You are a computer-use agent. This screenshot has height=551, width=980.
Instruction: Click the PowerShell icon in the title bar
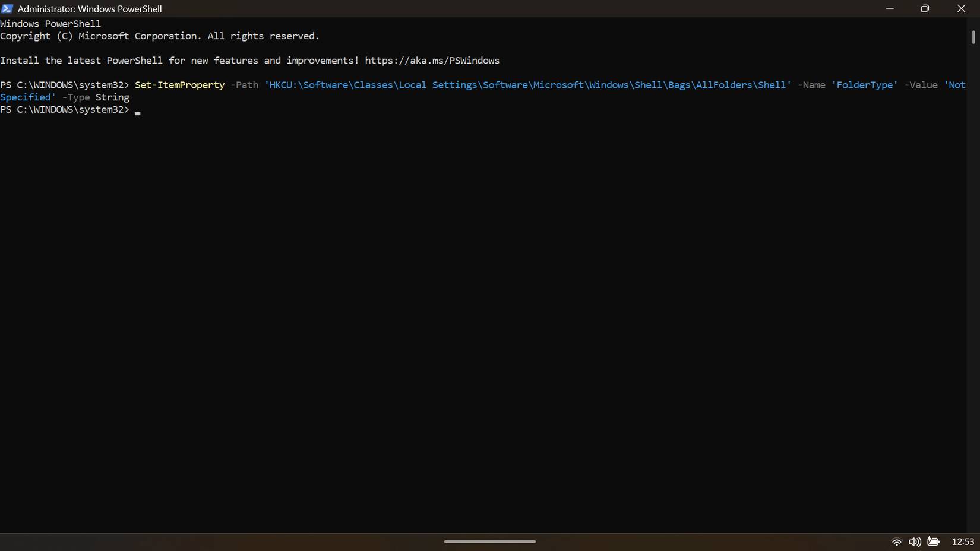point(8,8)
